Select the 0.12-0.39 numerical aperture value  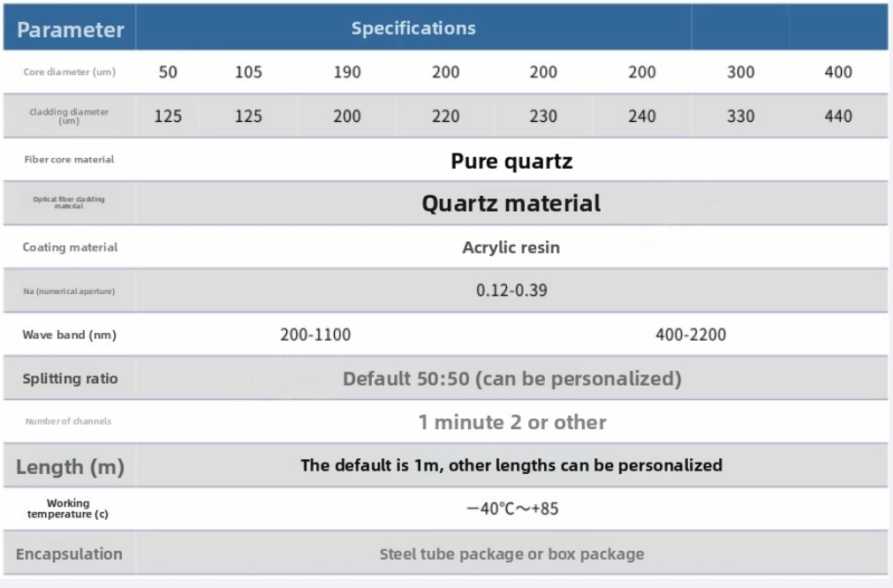click(511, 290)
